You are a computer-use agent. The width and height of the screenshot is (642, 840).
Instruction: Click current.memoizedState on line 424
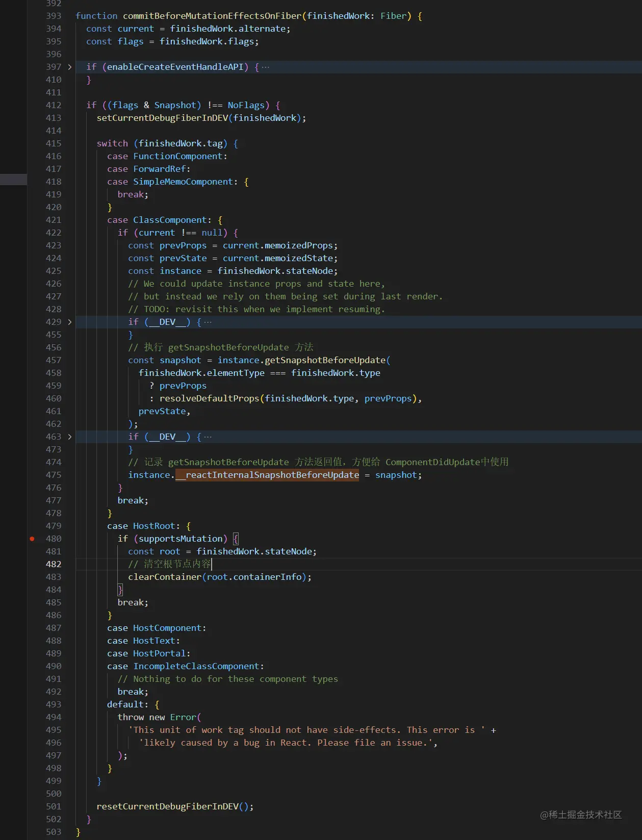[x=278, y=258]
